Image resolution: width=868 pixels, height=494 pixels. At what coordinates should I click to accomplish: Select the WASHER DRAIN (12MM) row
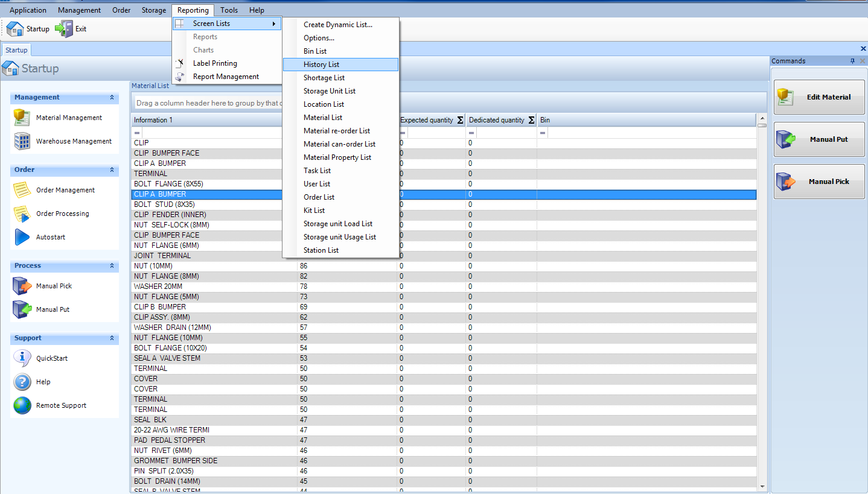444,328
